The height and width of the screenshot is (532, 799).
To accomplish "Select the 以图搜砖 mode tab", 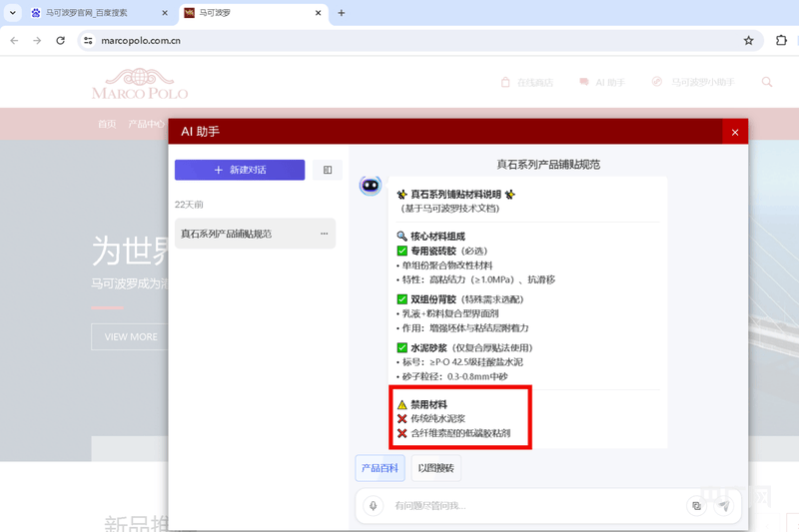I will click(436, 468).
